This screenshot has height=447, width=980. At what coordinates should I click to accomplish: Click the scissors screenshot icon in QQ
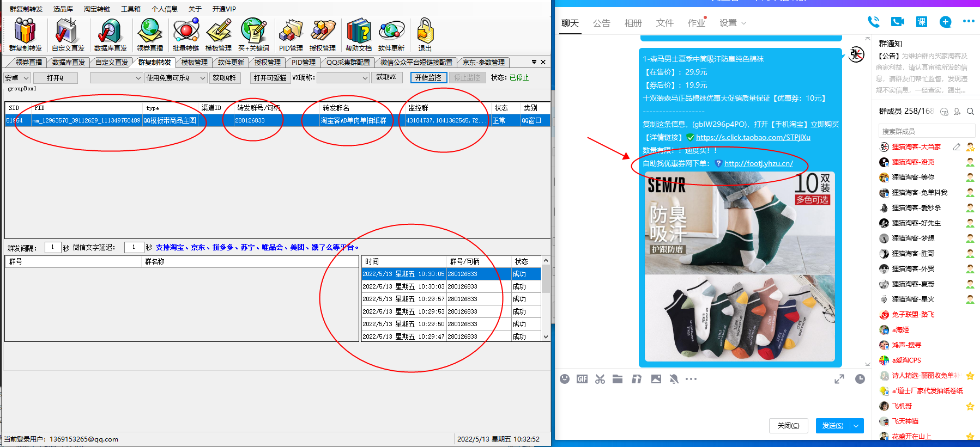pyautogui.click(x=600, y=379)
